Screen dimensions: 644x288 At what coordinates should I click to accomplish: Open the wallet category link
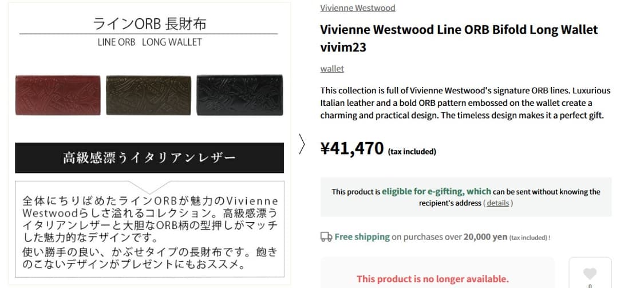(332, 69)
